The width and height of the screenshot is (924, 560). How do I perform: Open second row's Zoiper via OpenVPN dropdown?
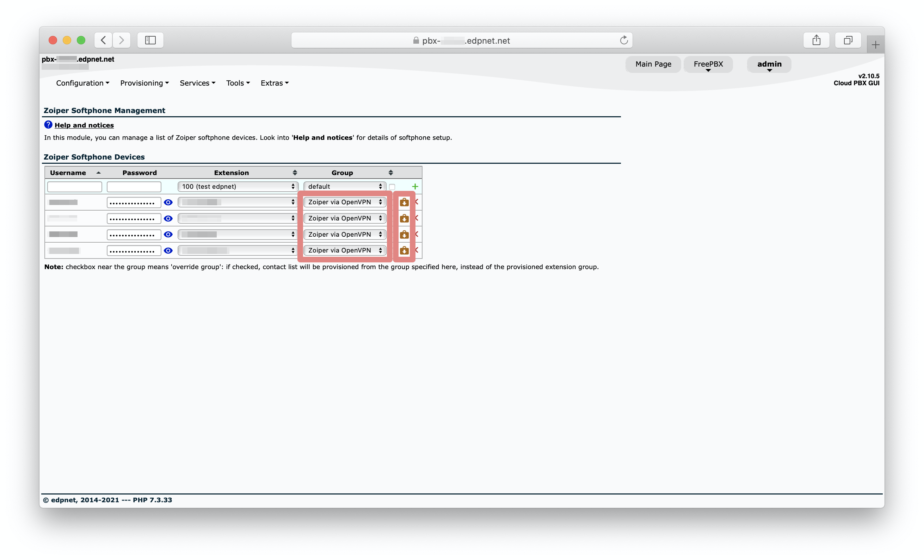[344, 218]
